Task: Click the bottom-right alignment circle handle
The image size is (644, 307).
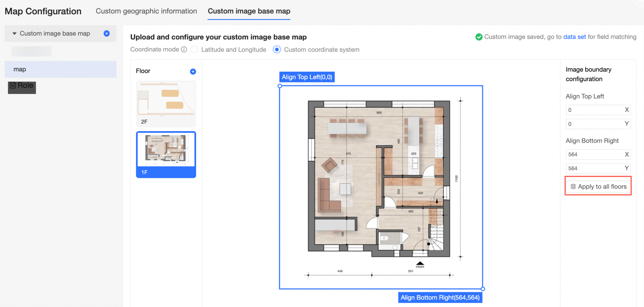Action: pyautogui.click(x=483, y=289)
